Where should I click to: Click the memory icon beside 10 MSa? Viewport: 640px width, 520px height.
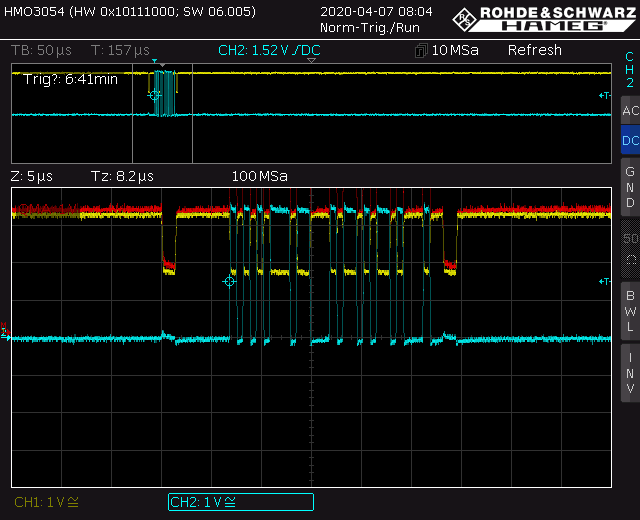click(421, 51)
